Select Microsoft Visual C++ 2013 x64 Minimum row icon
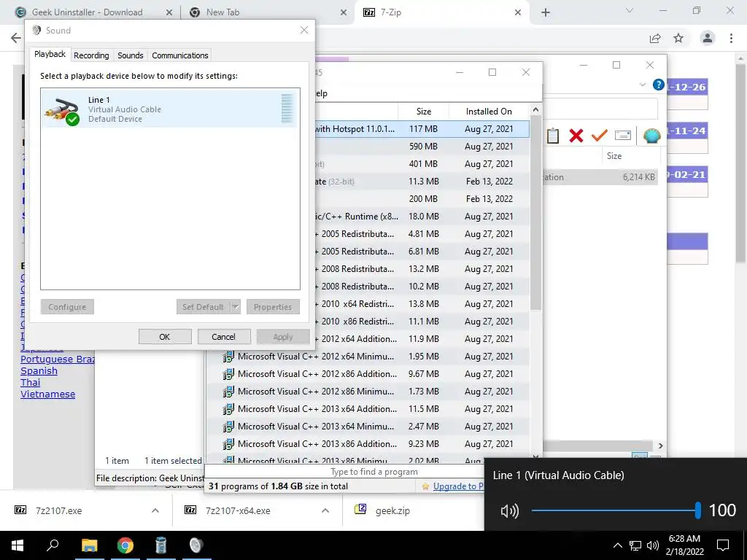Viewport: 747px width, 560px height. click(x=228, y=427)
